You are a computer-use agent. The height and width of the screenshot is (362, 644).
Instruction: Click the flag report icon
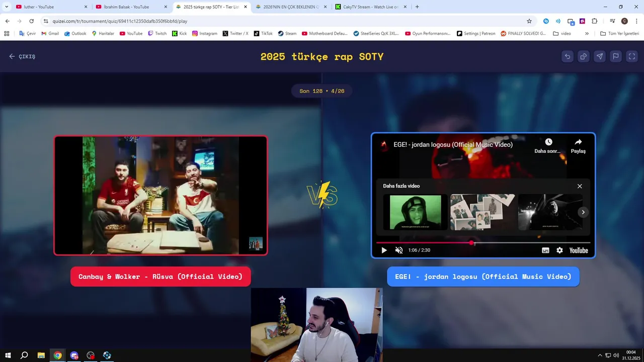(616, 56)
